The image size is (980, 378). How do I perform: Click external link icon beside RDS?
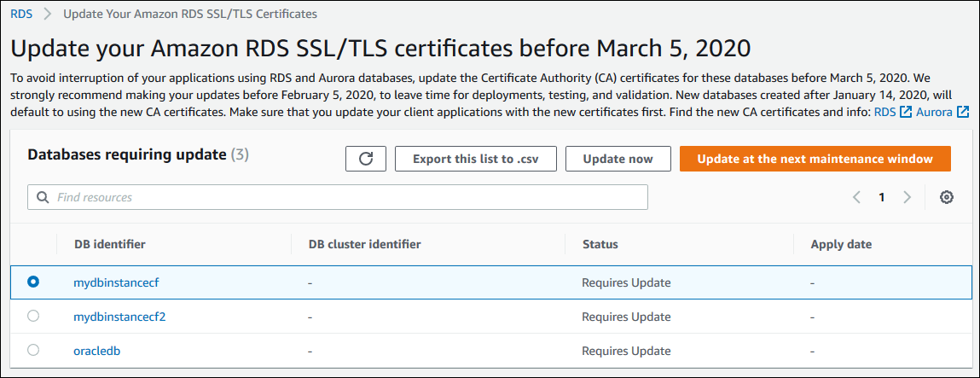click(x=906, y=112)
